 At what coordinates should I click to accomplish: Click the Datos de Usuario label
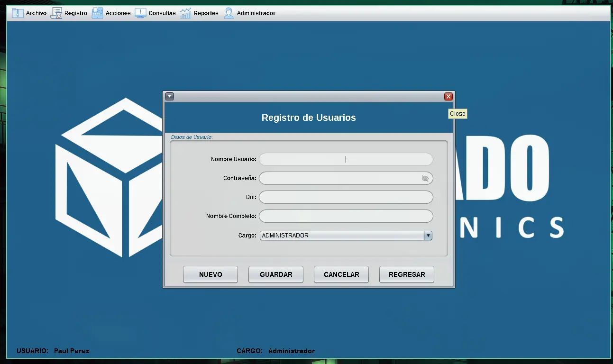tap(192, 137)
